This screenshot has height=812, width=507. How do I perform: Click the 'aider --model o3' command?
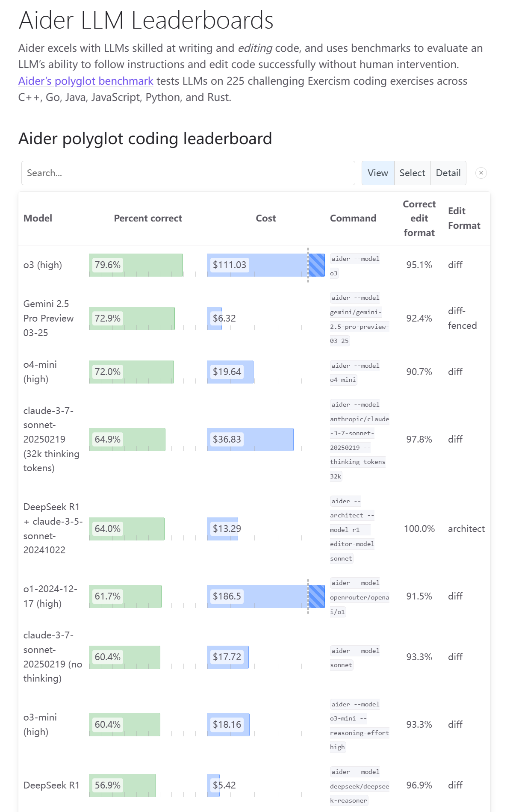point(355,266)
